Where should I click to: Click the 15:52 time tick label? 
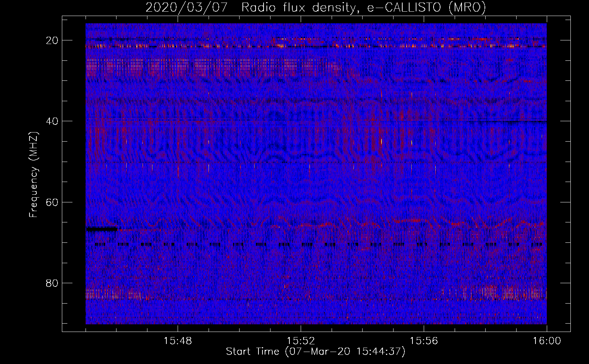click(x=301, y=341)
